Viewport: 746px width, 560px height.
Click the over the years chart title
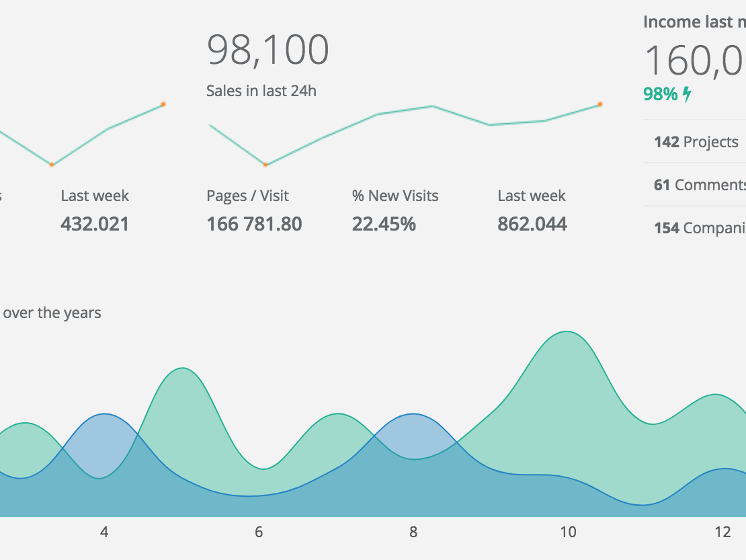click(x=51, y=313)
